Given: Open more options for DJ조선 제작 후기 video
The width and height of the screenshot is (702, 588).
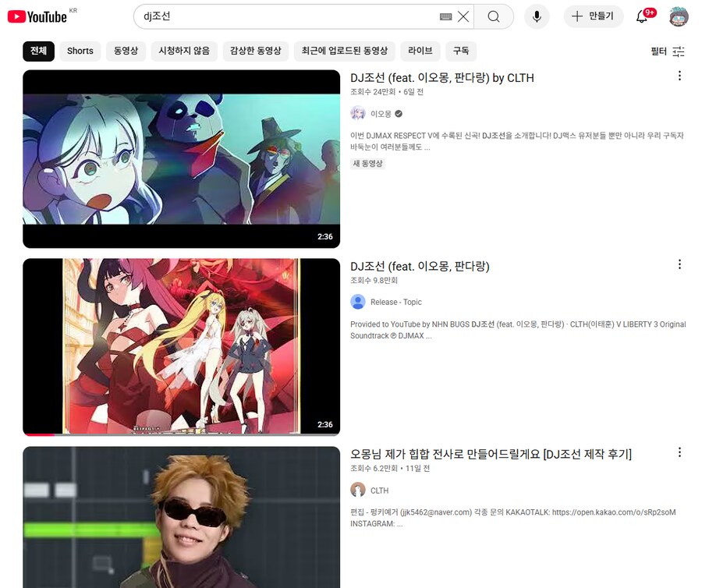Looking at the screenshot, I should 679,452.
